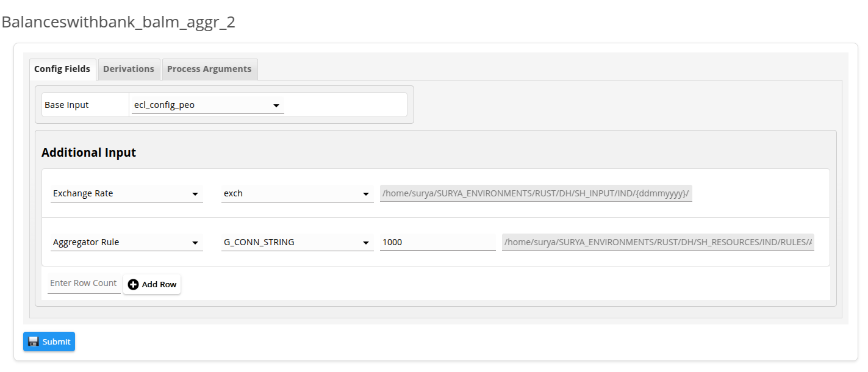Open the Base Input ecl_config_peo dropdown

pyautogui.click(x=208, y=105)
